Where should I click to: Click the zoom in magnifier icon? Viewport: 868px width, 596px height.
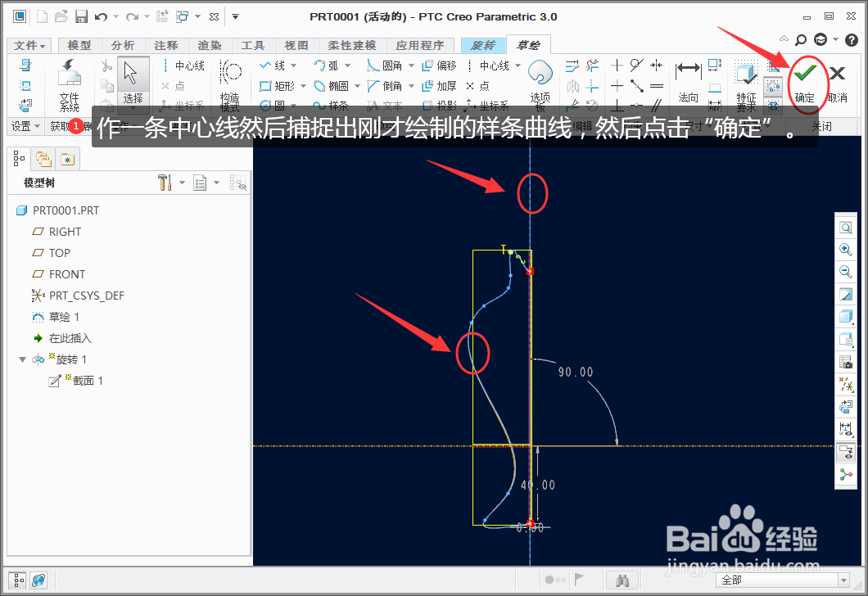click(x=846, y=250)
